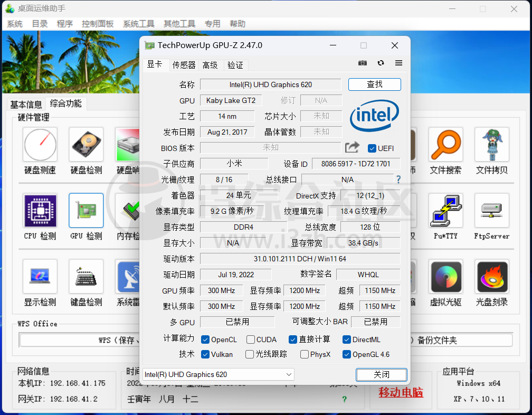Image resolution: width=532 pixels, height=415 pixels.
Task: Click the BIOS export share icon
Action: [352, 147]
